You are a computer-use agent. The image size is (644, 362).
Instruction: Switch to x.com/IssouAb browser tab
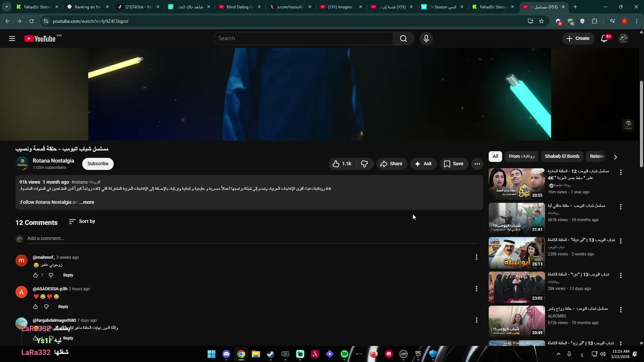[x=290, y=7]
